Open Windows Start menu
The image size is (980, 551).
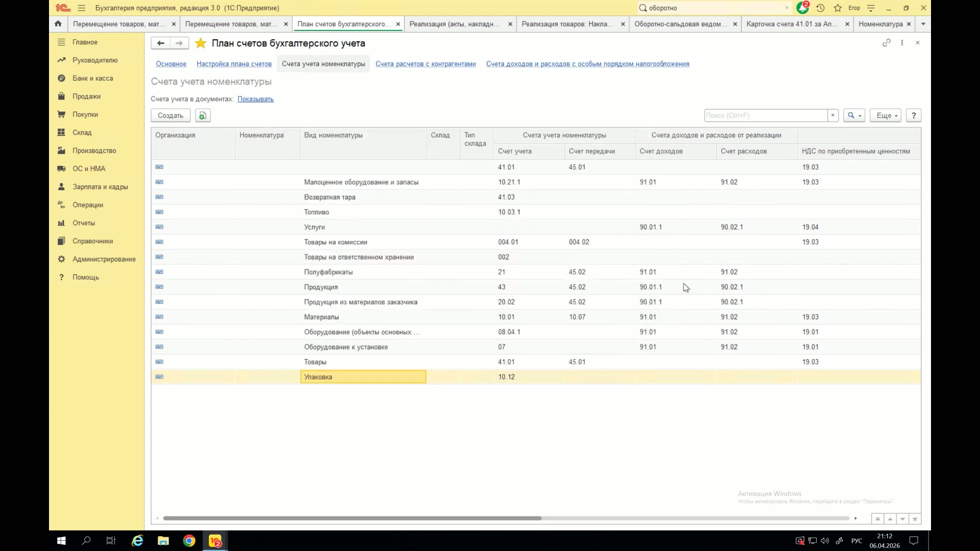coord(61,541)
